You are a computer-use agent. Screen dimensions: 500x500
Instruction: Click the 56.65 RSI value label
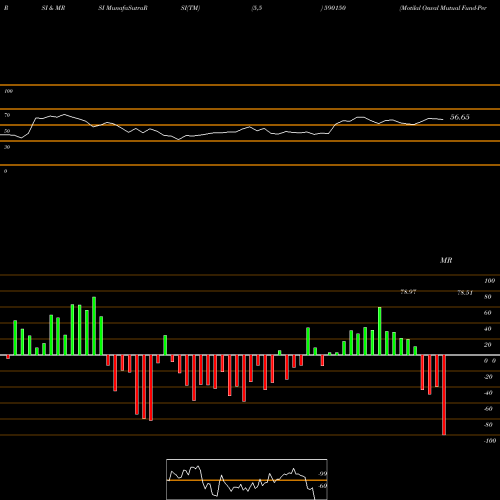[460, 117]
